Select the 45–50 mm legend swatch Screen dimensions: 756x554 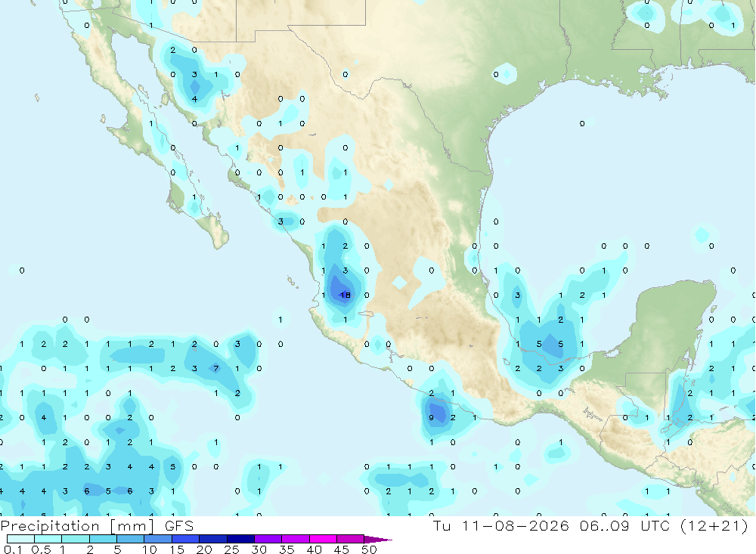tap(350, 539)
